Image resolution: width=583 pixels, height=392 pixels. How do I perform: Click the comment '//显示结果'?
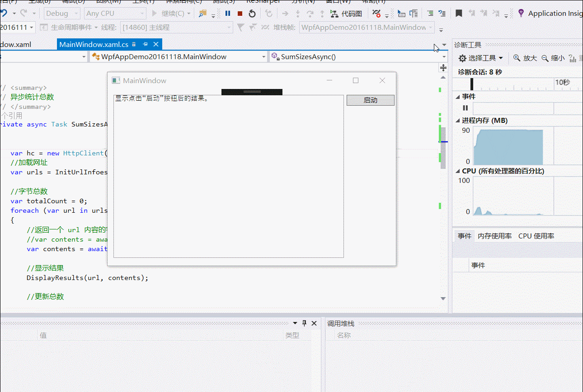pos(45,268)
